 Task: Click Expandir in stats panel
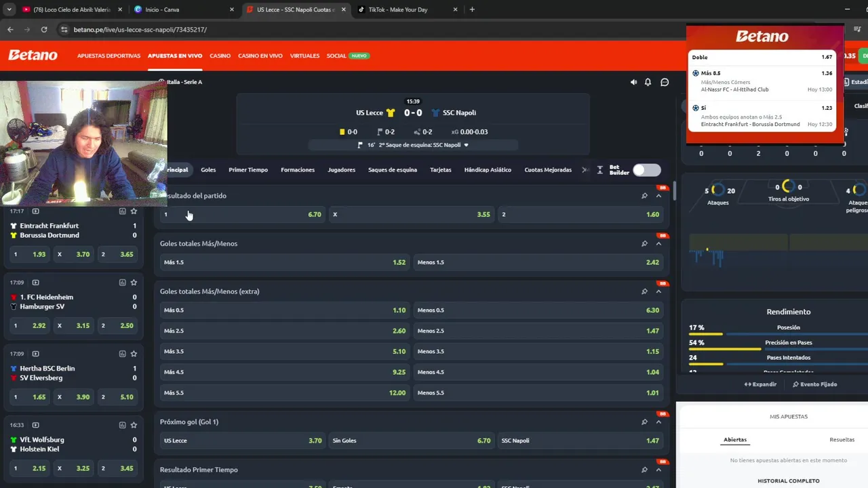tap(760, 384)
